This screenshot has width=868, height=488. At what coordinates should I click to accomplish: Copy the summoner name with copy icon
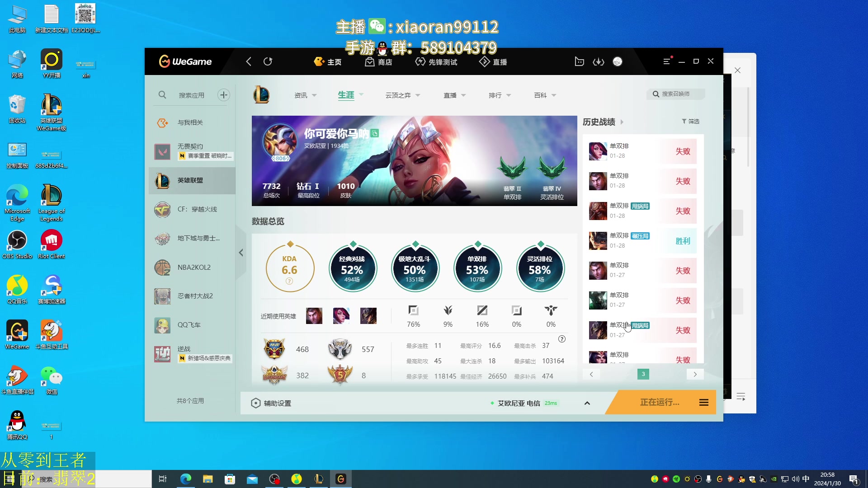click(374, 133)
